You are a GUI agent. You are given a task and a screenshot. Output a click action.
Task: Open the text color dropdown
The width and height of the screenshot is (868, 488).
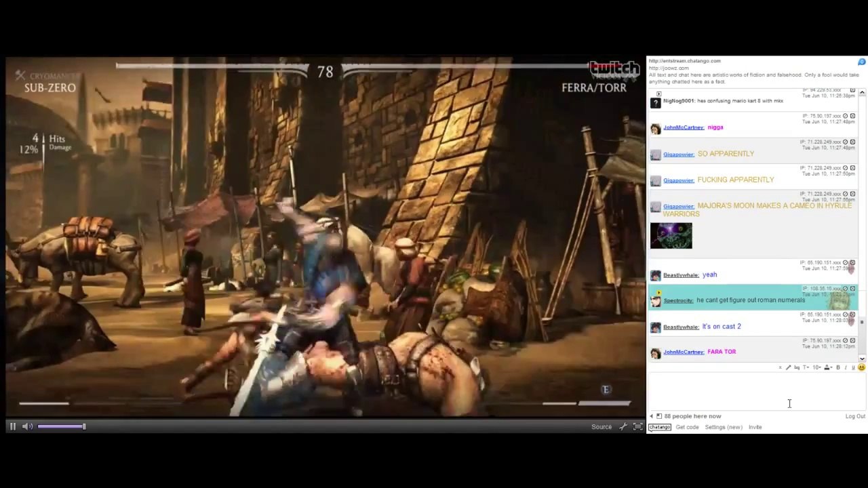click(828, 367)
